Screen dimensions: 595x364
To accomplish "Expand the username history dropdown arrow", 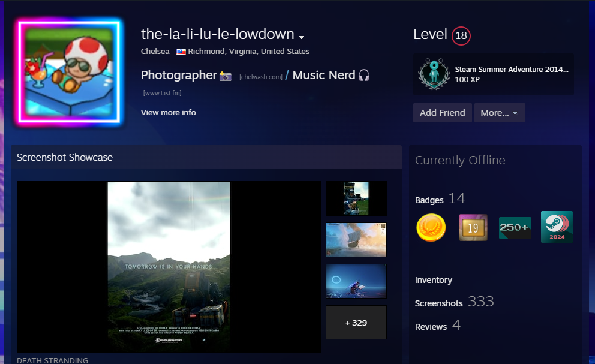I will point(301,37).
